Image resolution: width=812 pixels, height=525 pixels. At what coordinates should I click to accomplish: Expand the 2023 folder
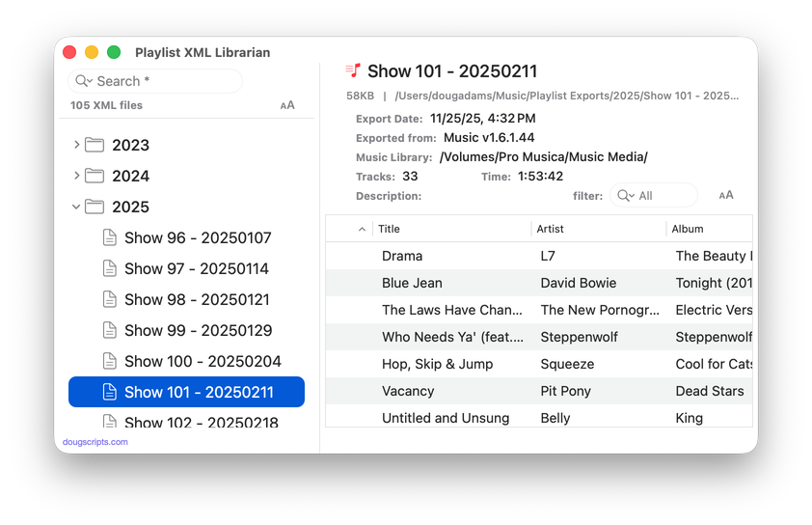click(77, 145)
